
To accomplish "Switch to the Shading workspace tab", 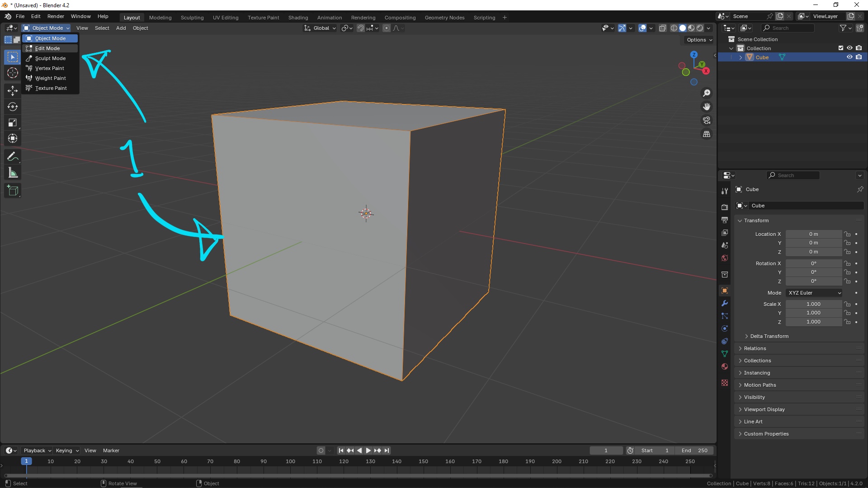I will coord(298,18).
